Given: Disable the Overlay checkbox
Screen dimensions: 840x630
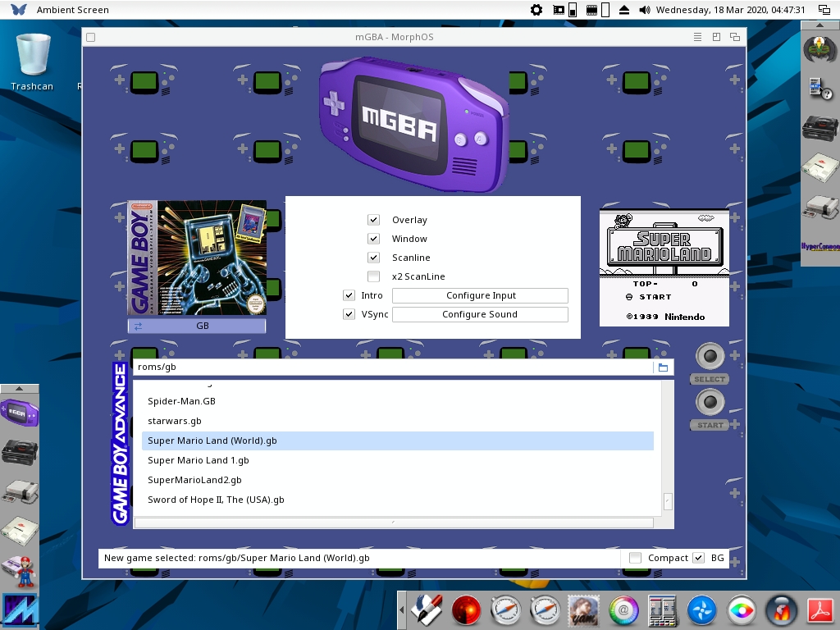Looking at the screenshot, I should pyautogui.click(x=374, y=220).
